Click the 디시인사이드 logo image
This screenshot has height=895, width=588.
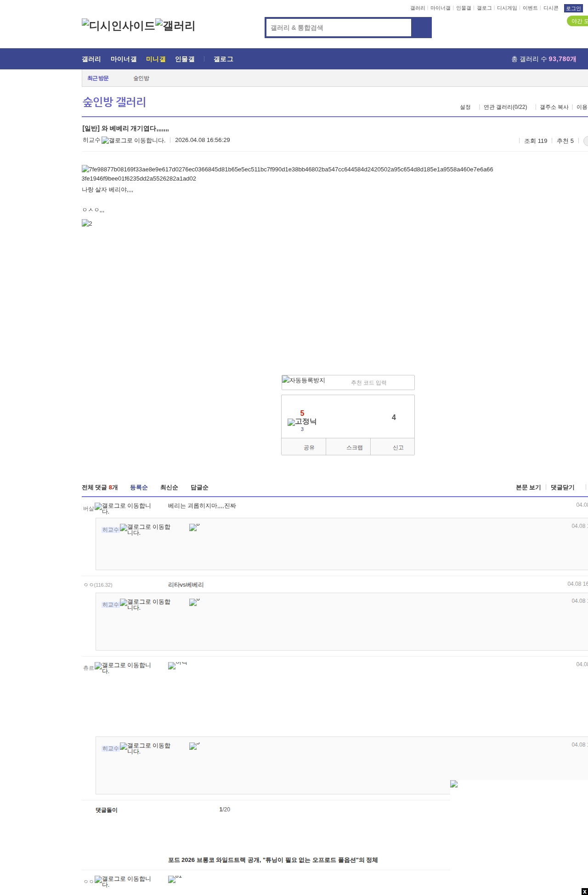119,26
